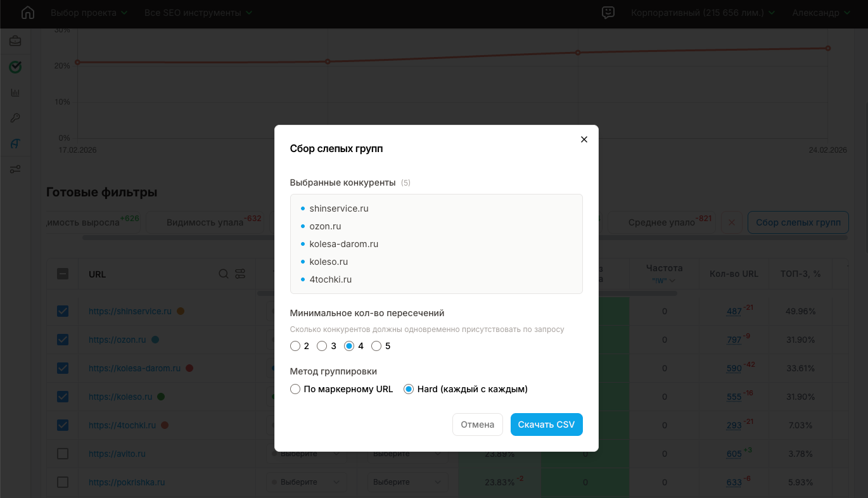
Task: Choose По маркерному URL grouping method
Action: (295, 389)
